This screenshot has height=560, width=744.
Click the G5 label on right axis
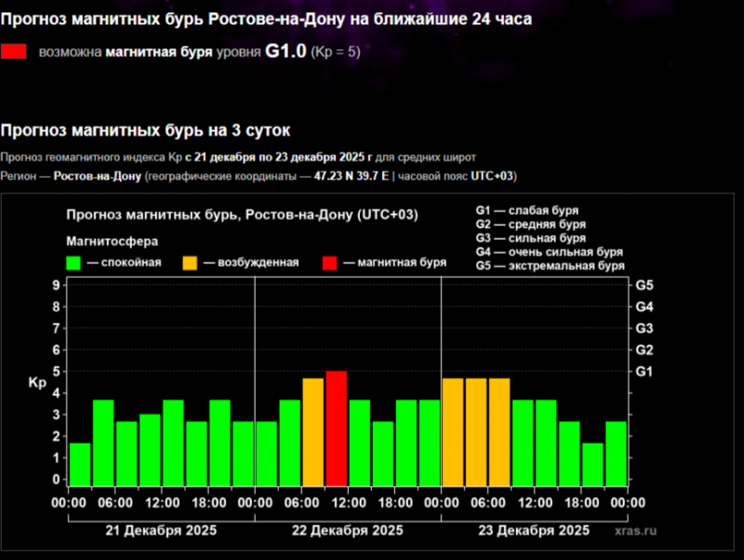pyautogui.click(x=644, y=285)
